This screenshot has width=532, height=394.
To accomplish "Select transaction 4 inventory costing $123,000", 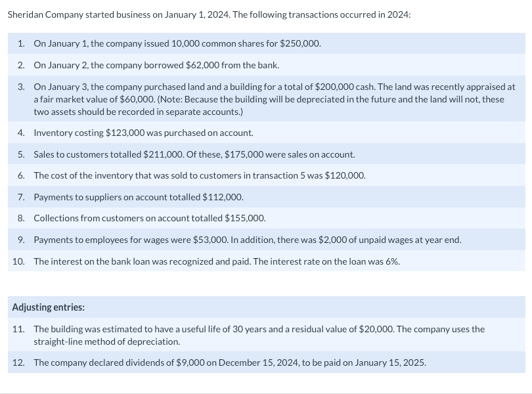I will [x=267, y=133].
